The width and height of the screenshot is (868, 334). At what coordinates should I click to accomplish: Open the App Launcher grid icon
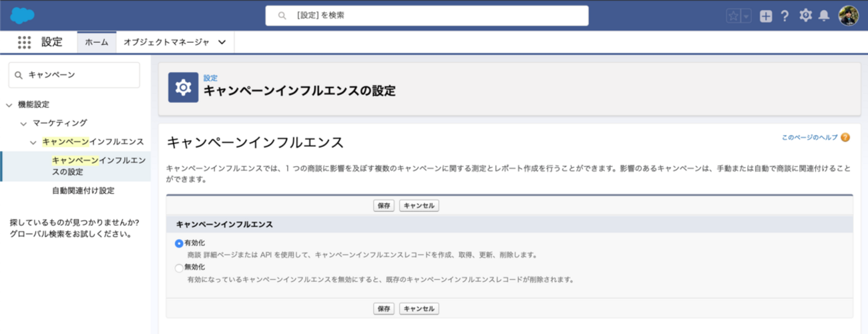coord(25,42)
